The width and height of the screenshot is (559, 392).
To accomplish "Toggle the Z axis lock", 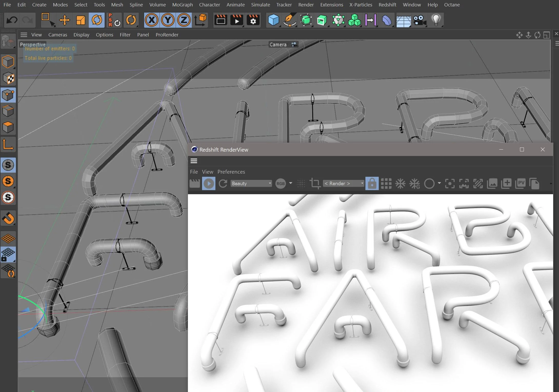I will point(184,20).
